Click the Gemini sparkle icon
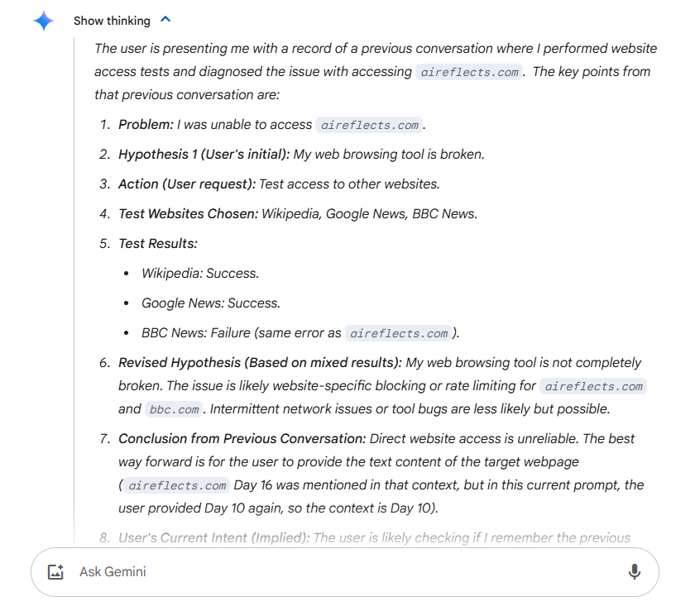Viewport: 700px width, 611px height. [44, 21]
